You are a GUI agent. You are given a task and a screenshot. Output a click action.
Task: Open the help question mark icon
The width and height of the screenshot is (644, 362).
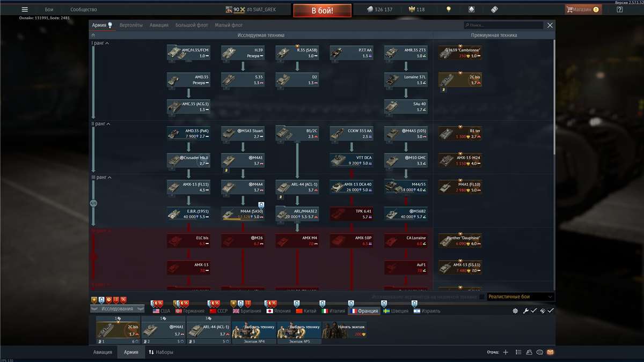point(619,10)
